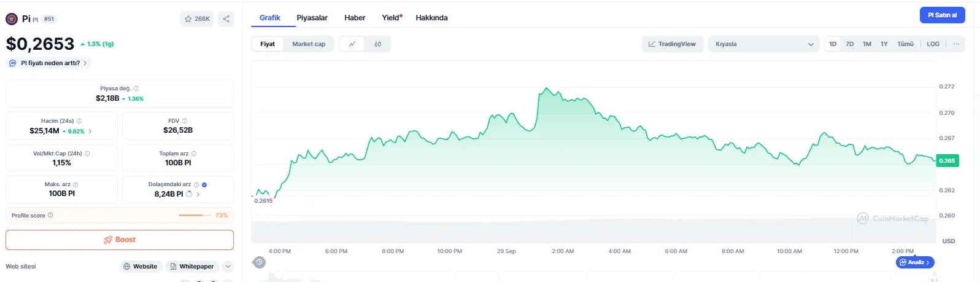Select Fiyat chart mode

268,44
